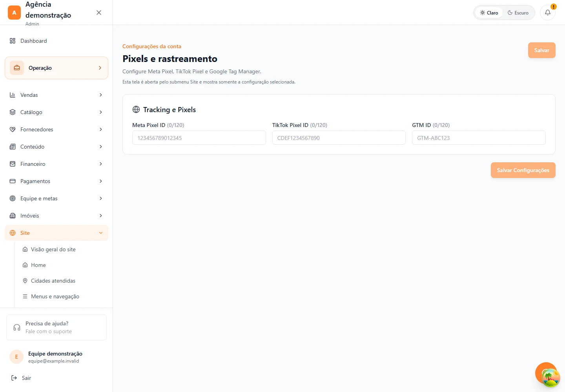Screen dimensions: 565x392
Task: Click the headset support icon
Action: click(x=17, y=327)
